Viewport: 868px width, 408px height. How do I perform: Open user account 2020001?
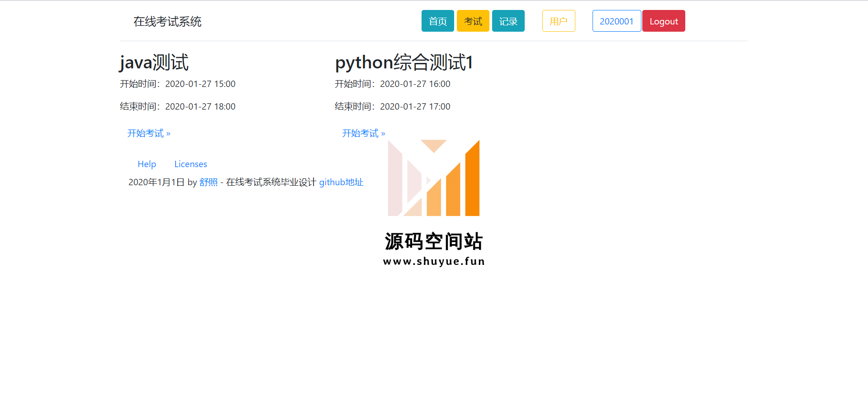[617, 21]
